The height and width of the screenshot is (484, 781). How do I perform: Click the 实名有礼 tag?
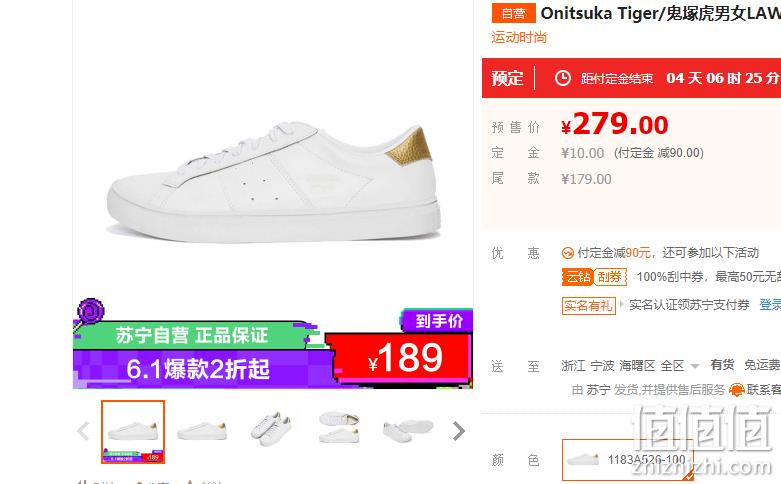[589, 305]
